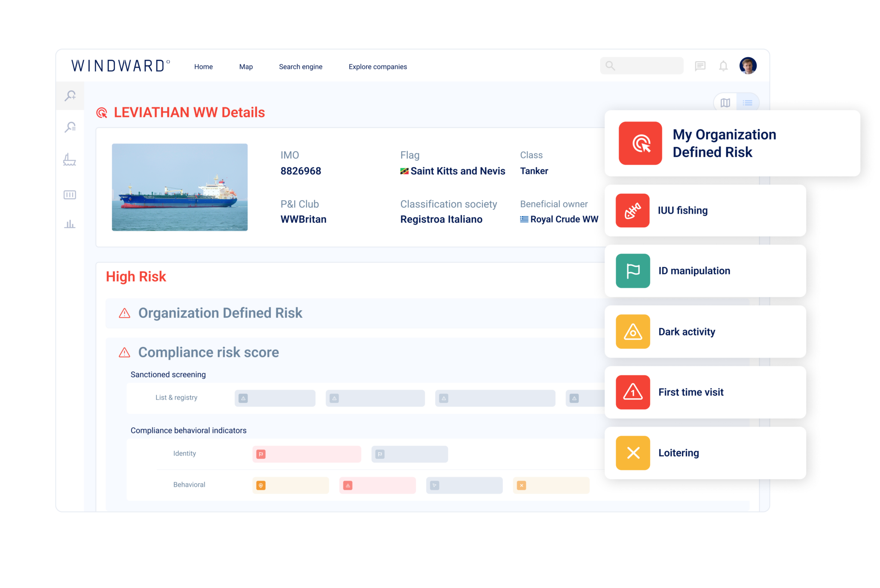Open the vessel search plus icon in sidebar
This screenshot has height=588, width=880.
tap(70, 96)
